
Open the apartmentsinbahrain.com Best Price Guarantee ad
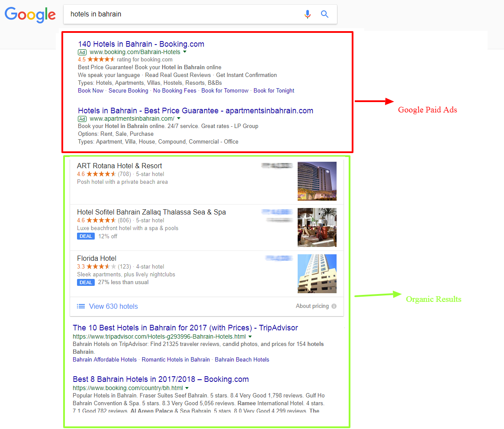point(196,111)
